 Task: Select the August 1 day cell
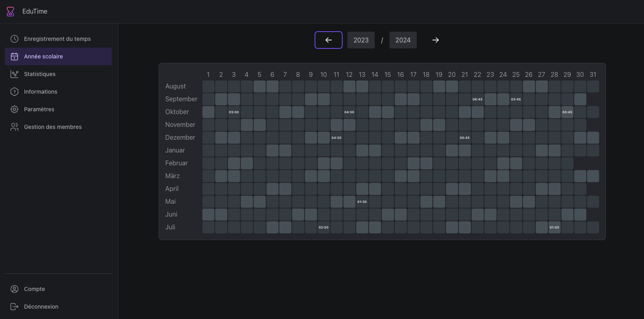click(208, 86)
